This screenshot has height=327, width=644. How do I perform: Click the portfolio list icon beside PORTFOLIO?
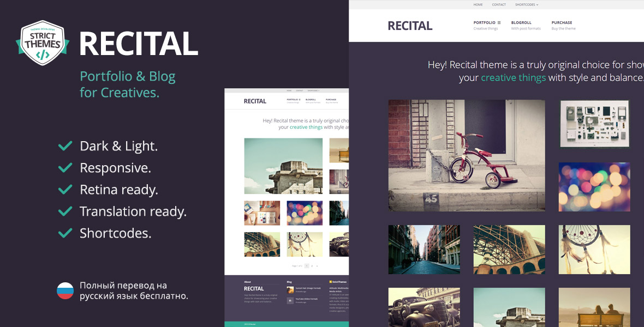(x=499, y=22)
